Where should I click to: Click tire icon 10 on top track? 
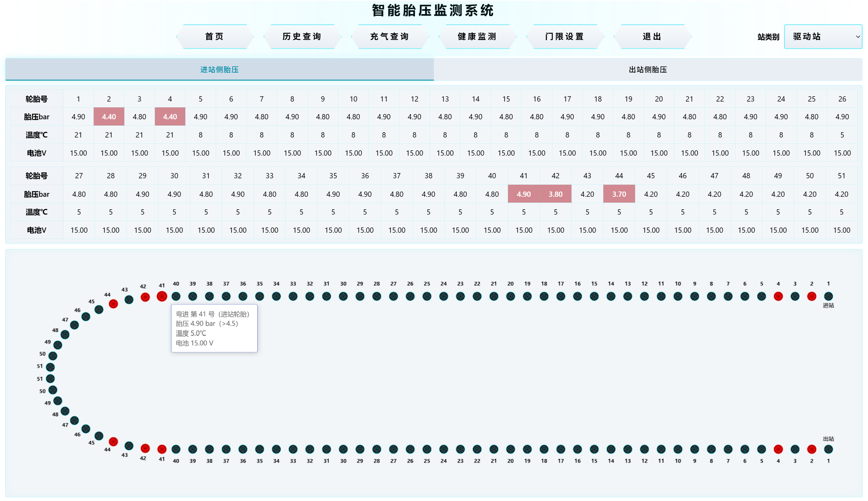click(x=678, y=296)
